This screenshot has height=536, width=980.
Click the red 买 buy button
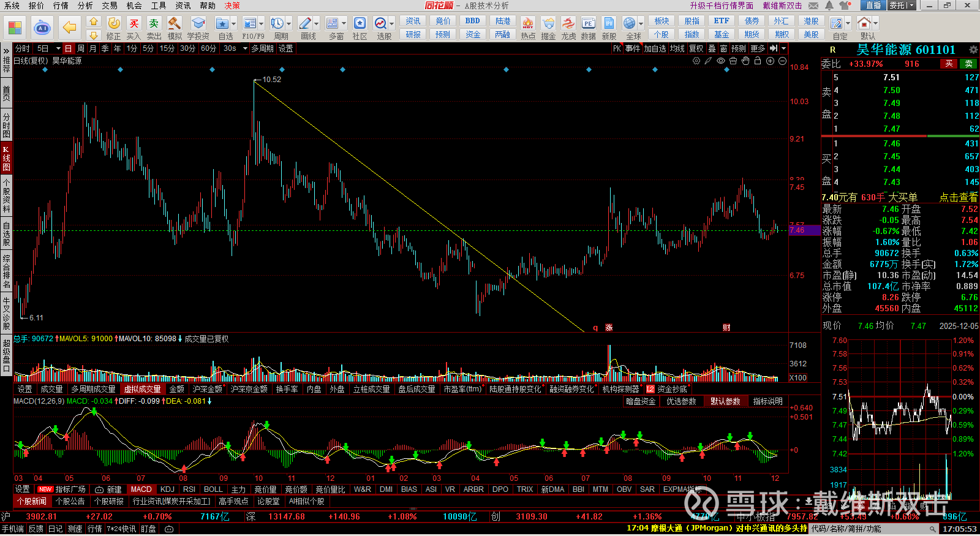pos(949,64)
